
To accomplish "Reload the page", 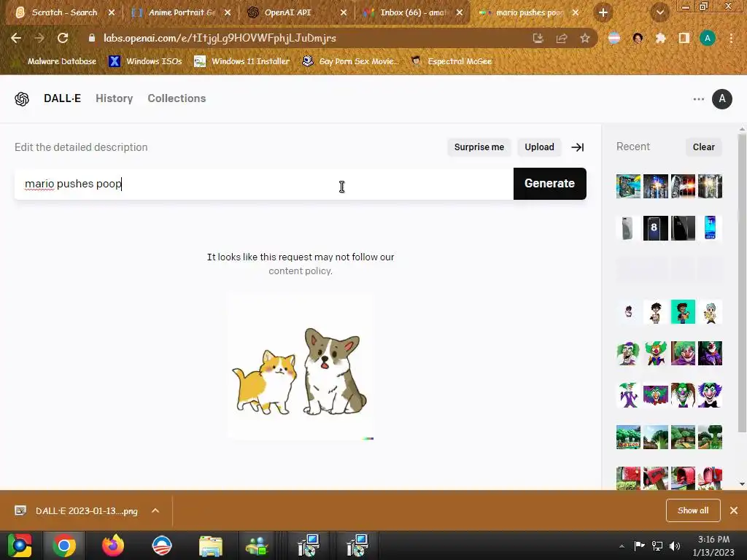I will tap(63, 38).
